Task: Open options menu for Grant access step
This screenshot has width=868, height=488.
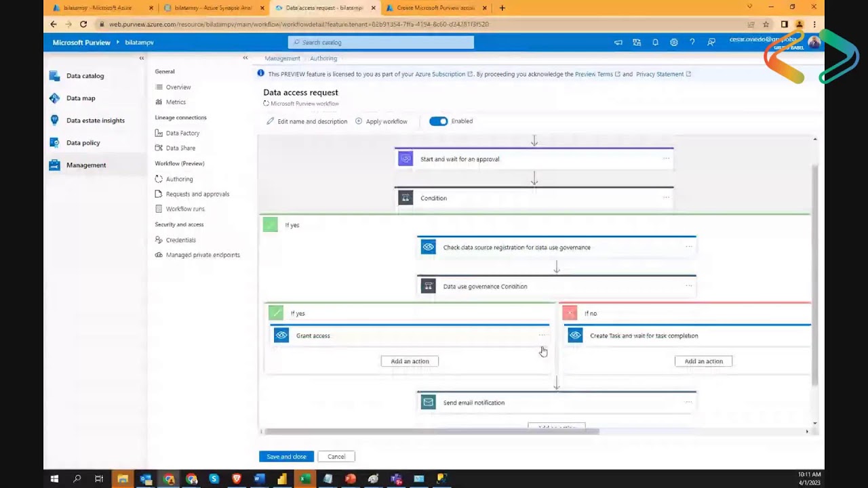Action: coord(542,335)
